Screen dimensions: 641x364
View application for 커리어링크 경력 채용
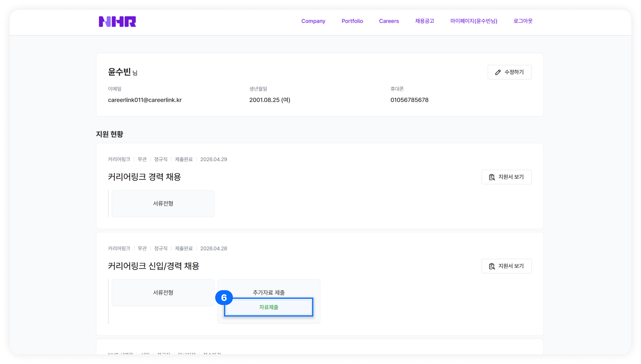click(x=506, y=177)
